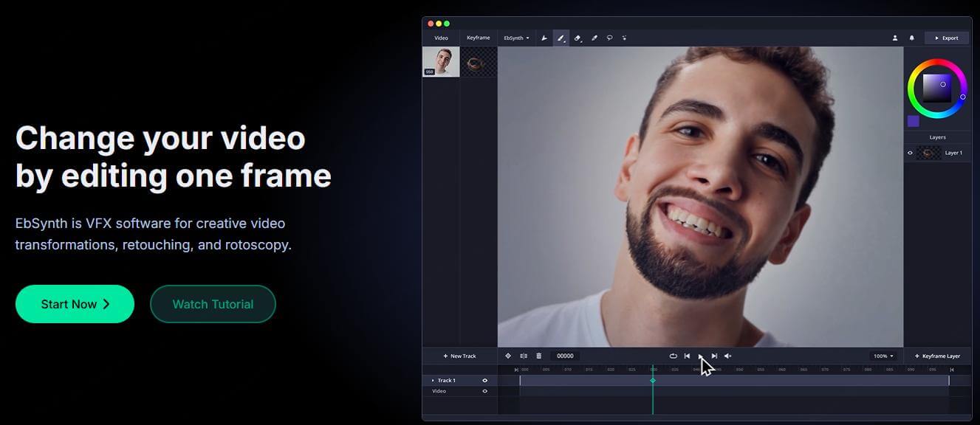Hide Track 1 with its eye toggle

[485, 380]
